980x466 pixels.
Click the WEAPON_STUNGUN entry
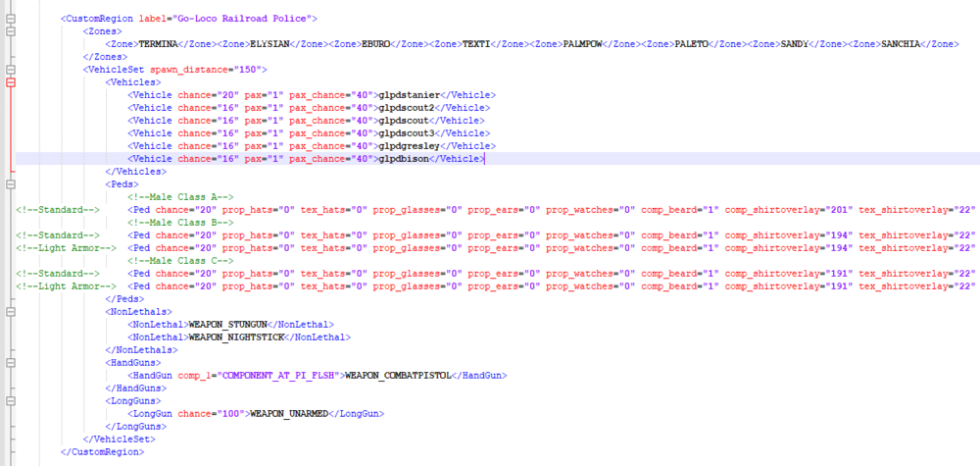pyautogui.click(x=228, y=325)
